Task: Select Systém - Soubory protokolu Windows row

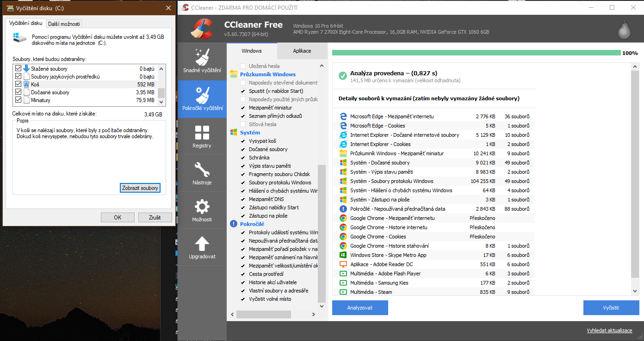Action: pyautogui.click(x=434, y=181)
